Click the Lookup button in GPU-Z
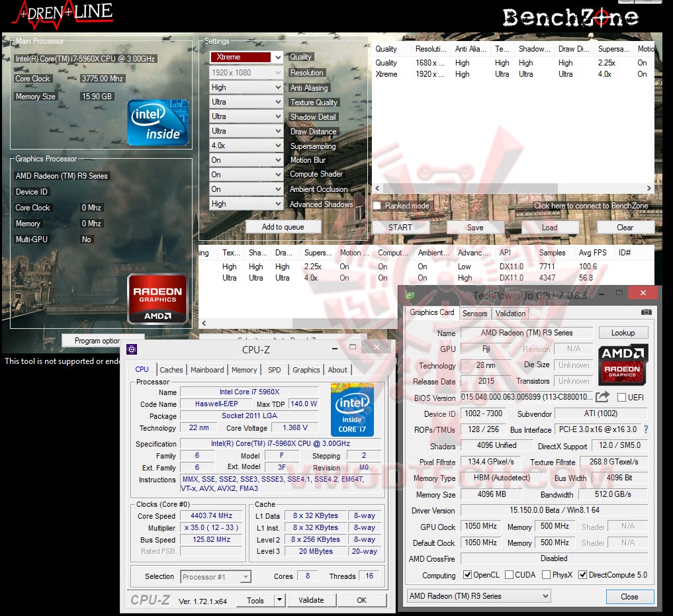This screenshot has height=616, width=673. (623, 333)
